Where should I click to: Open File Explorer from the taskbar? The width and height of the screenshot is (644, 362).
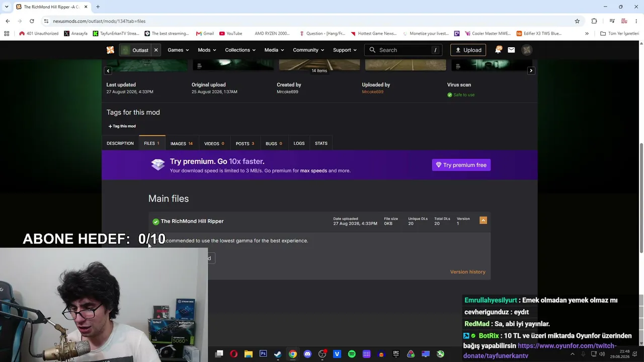pos(248,354)
